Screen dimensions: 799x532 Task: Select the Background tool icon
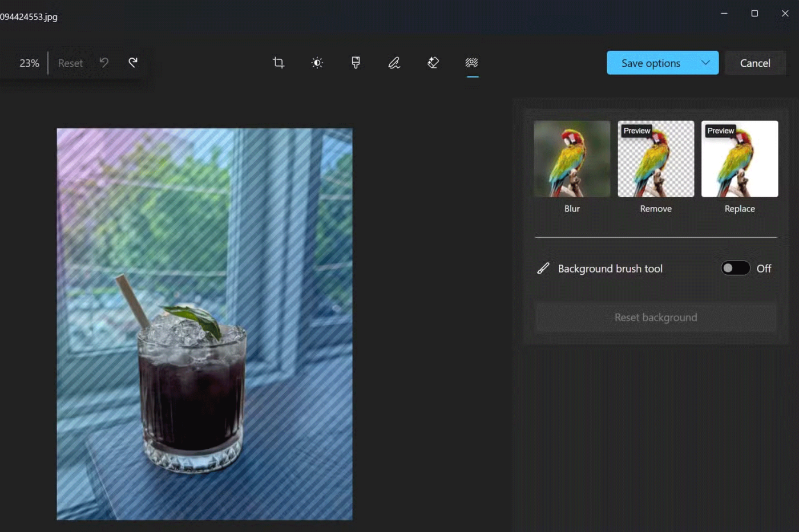471,63
